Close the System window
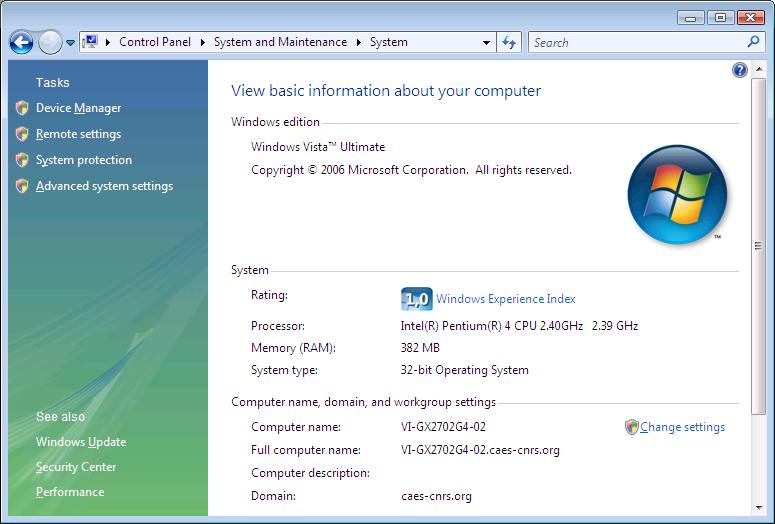Image resolution: width=775 pixels, height=524 pixels. click(750, 18)
